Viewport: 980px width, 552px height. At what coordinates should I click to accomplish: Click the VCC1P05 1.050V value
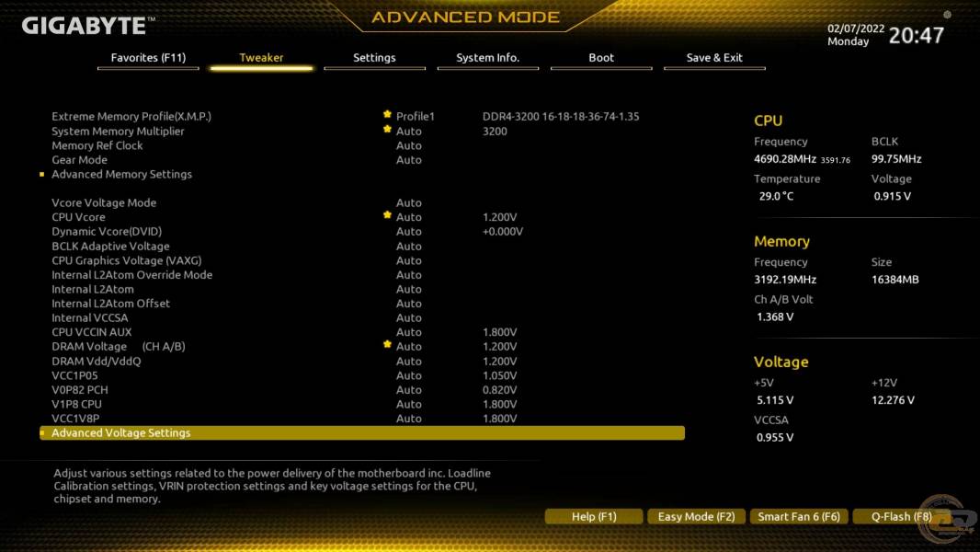click(x=499, y=375)
